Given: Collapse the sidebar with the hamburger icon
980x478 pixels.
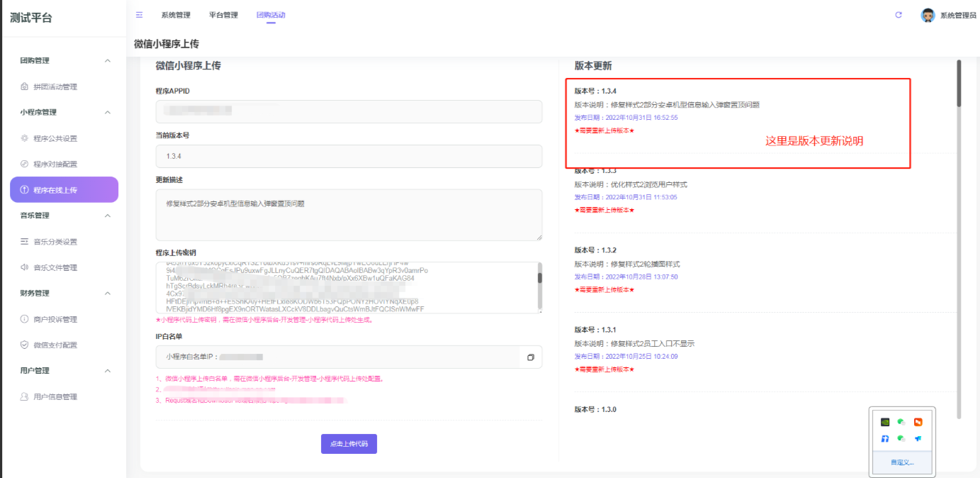Looking at the screenshot, I should [140, 15].
